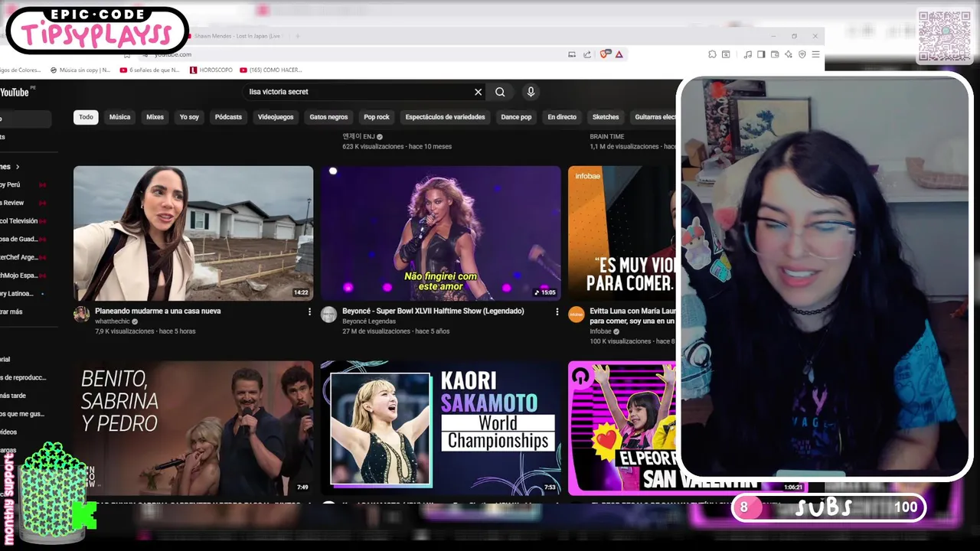Select the Videojuegos filter chip
Viewport: 980px width, 551px height.
click(x=276, y=117)
